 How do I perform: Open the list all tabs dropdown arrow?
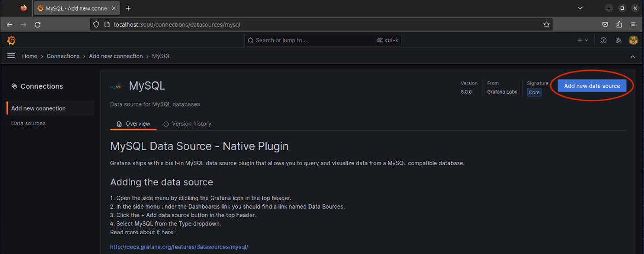(x=580, y=8)
